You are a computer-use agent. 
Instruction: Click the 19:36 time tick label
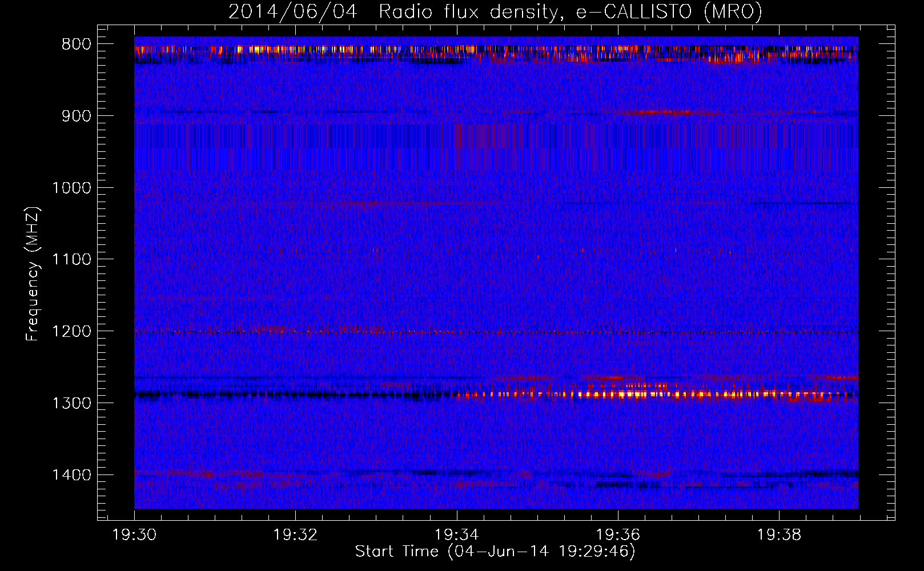coord(618,535)
